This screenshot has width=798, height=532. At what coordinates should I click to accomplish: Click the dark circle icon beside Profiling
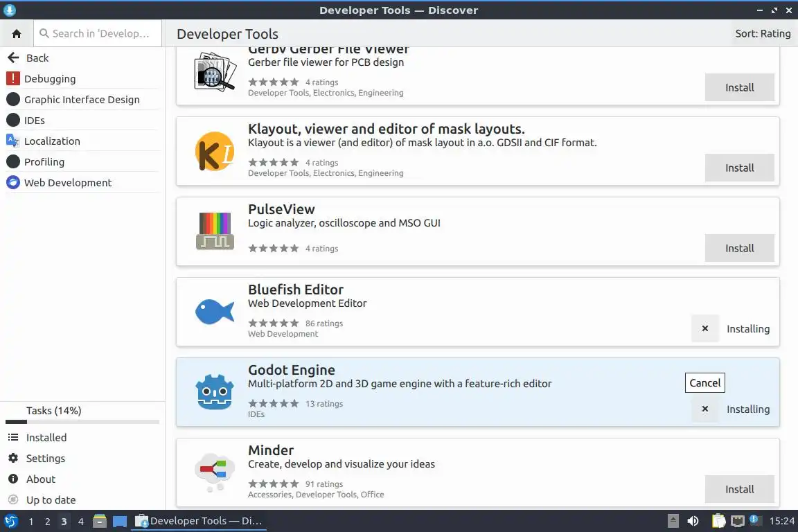(12, 161)
